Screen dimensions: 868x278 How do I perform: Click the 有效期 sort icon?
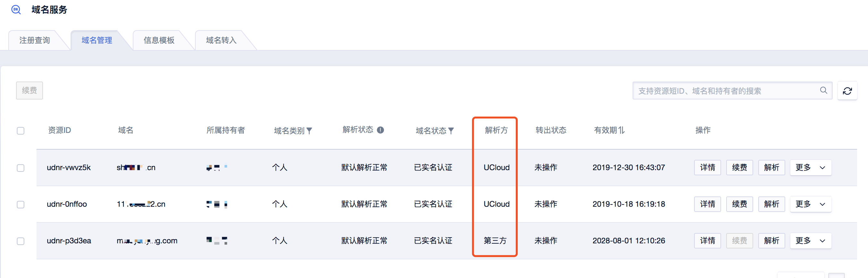click(x=622, y=130)
